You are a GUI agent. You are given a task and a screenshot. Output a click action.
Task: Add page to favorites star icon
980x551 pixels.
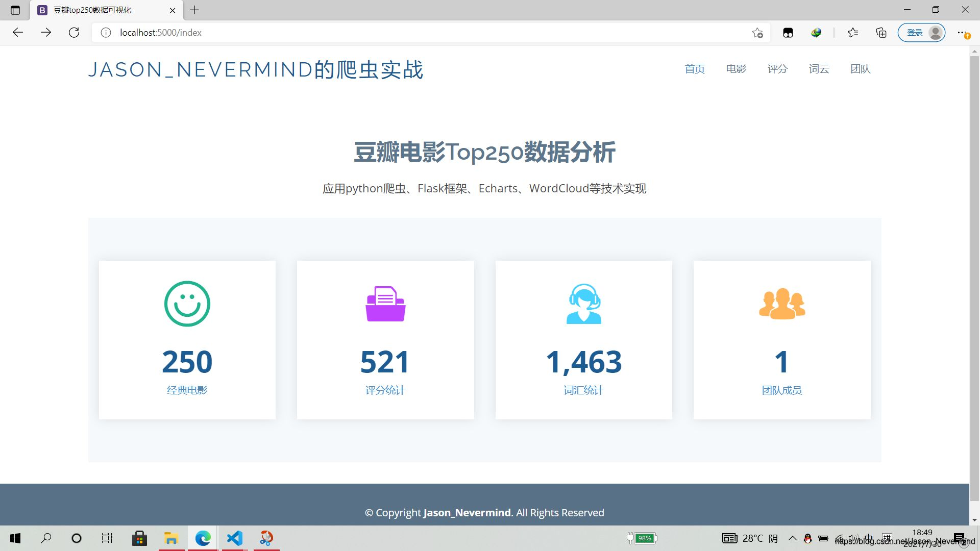(757, 33)
